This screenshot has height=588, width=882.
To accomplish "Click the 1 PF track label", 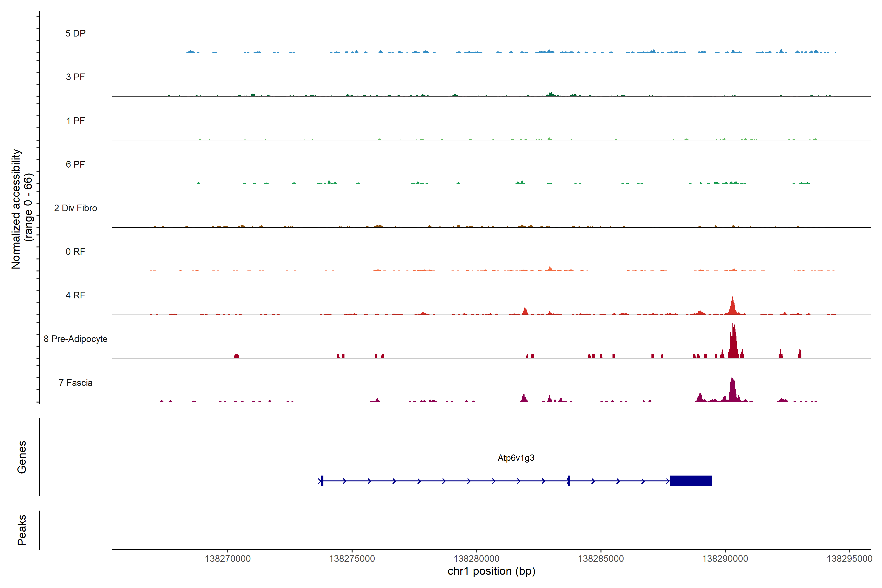I will 75,121.
